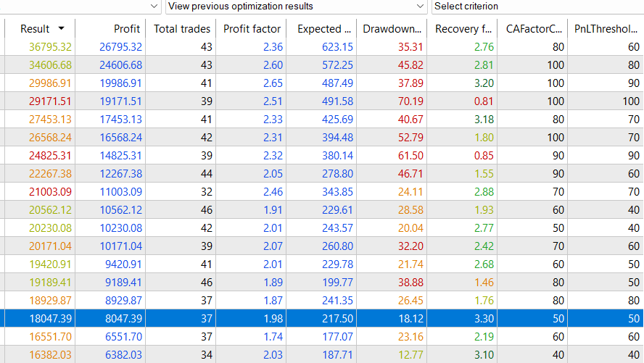Click the PnLThreshold column header
This screenshot has height=363, width=644.
[x=603, y=29]
